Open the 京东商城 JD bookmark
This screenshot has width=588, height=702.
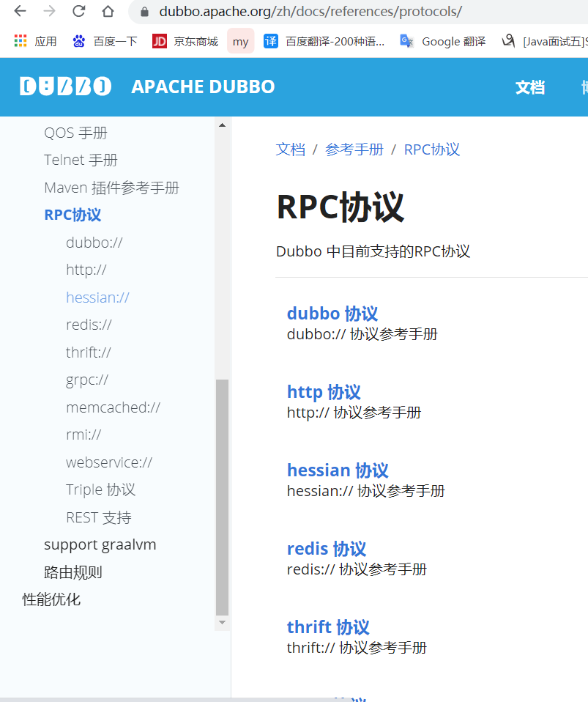[x=178, y=41]
